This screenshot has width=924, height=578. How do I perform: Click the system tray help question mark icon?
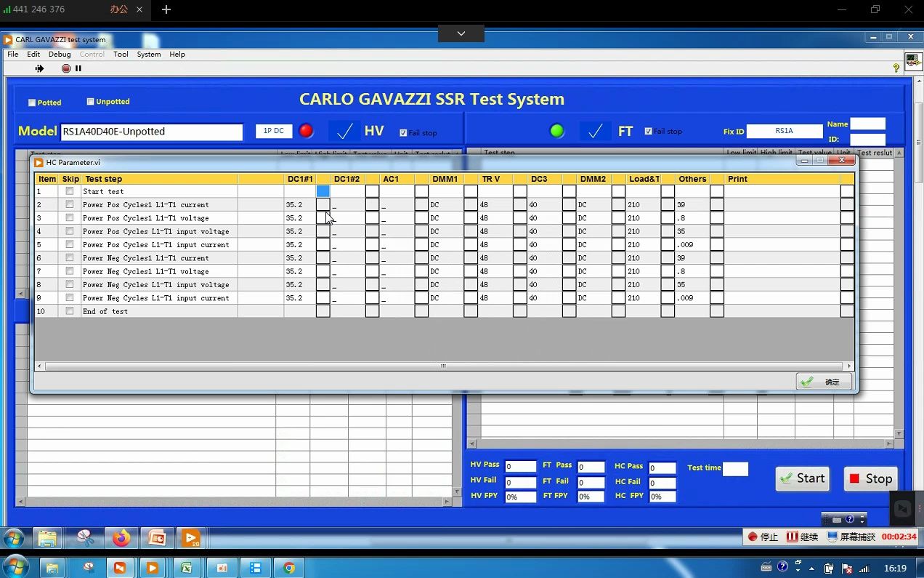click(783, 567)
